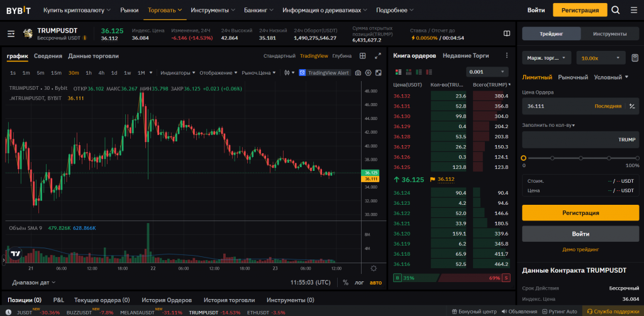Image resolution: width=644 pixels, height=316 pixels.
Task: Open multi-chart grid layout icon
Action: (x=363, y=56)
